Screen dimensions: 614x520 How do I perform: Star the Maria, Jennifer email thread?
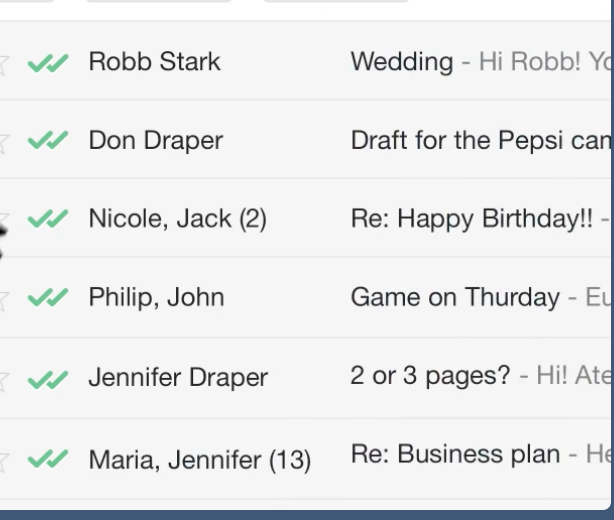point(3,462)
